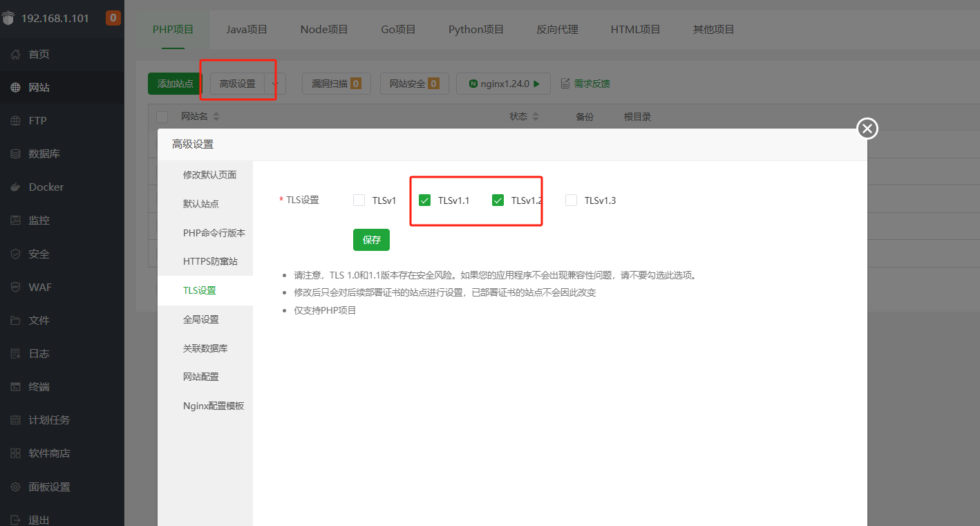Viewport: 980px width, 526px height.
Task: Open 网站配置 in dialog menu
Action: tap(205, 377)
